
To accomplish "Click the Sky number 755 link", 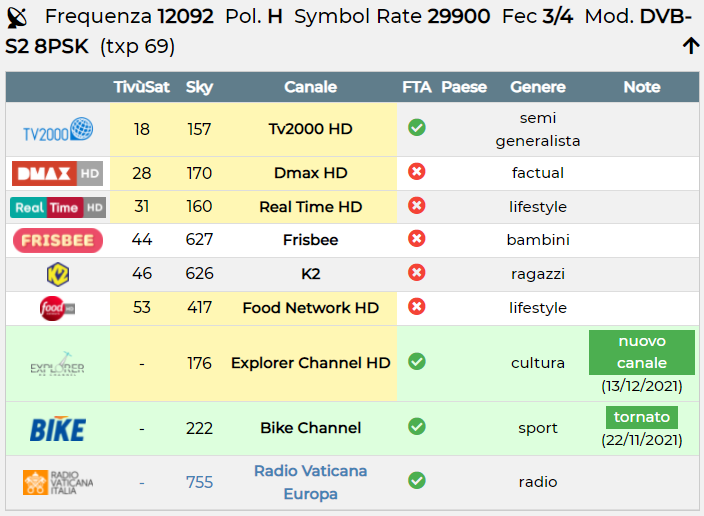I will click(x=199, y=482).
